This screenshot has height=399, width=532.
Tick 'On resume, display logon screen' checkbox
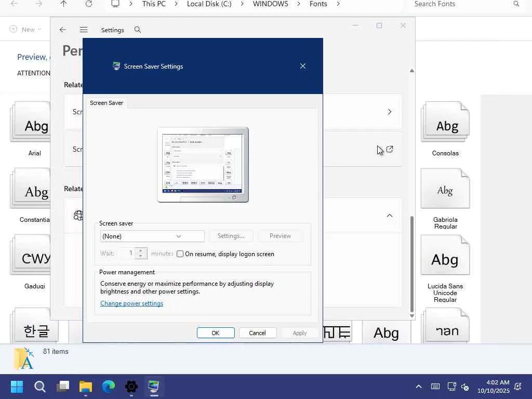(x=180, y=254)
